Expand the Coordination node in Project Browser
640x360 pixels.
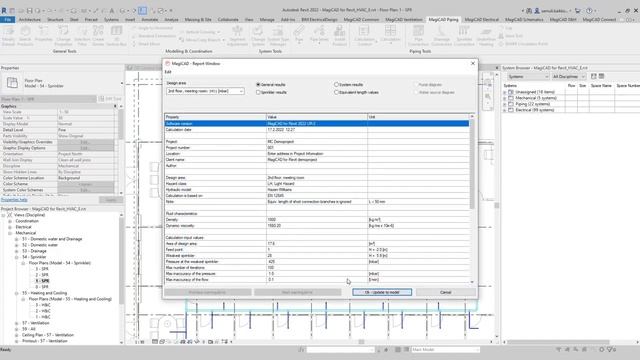pos(10,221)
